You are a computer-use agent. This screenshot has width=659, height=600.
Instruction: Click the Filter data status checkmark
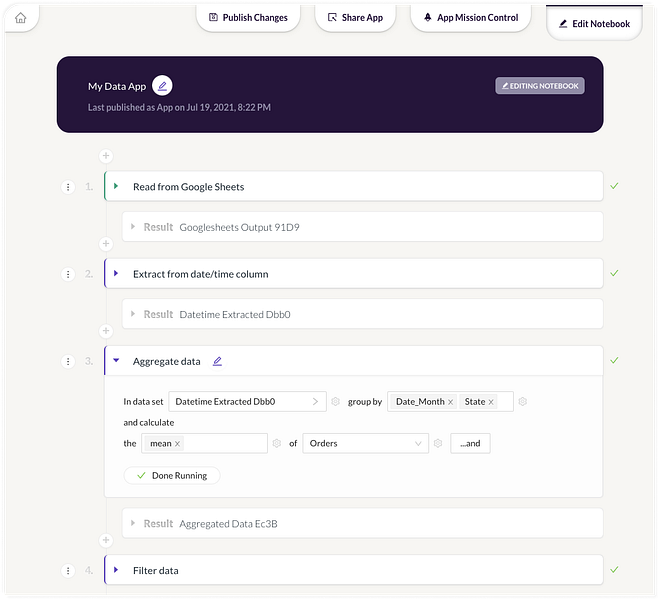tap(614, 569)
